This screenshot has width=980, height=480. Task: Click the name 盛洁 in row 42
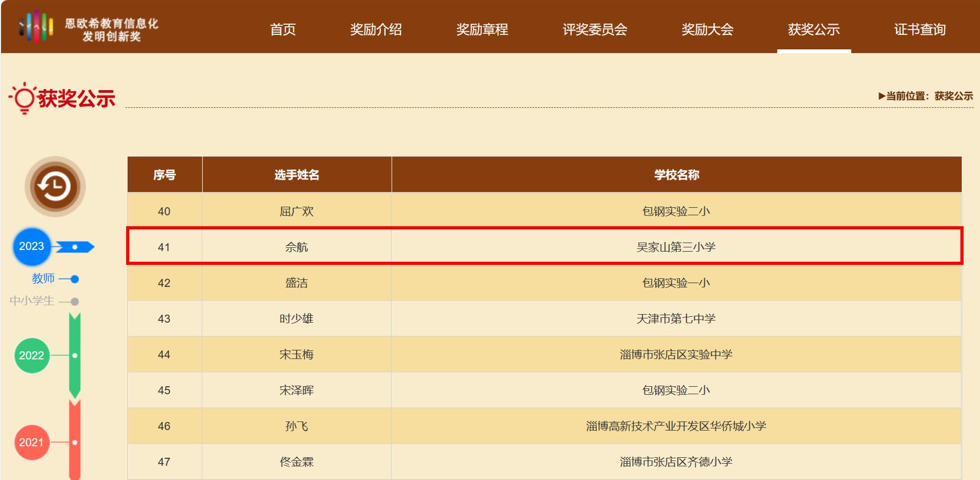297,283
